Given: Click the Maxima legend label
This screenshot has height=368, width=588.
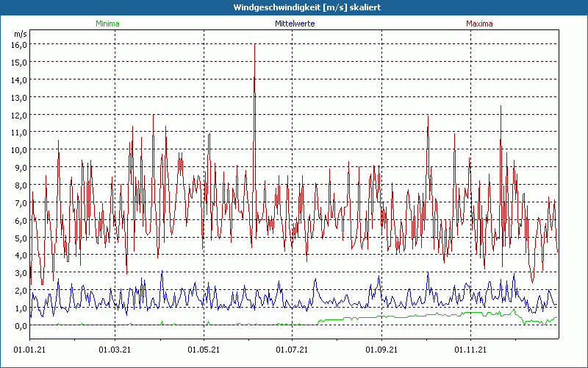Looking at the screenshot, I should coord(479,24).
